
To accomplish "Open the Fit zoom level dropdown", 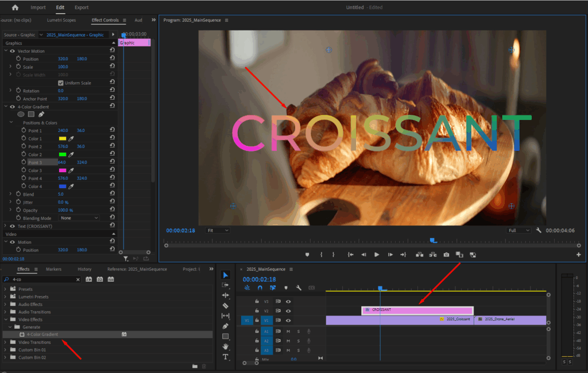I will pos(218,230).
